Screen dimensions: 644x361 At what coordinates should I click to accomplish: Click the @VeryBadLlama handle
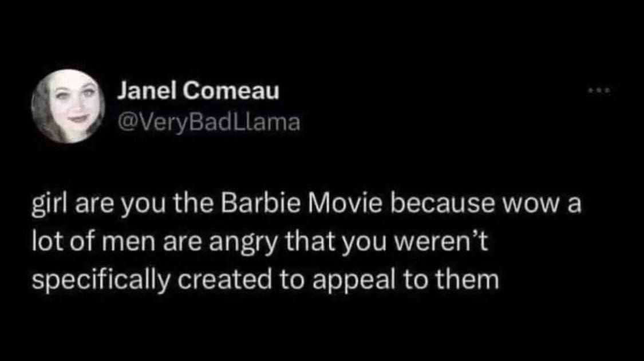point(209,122)
